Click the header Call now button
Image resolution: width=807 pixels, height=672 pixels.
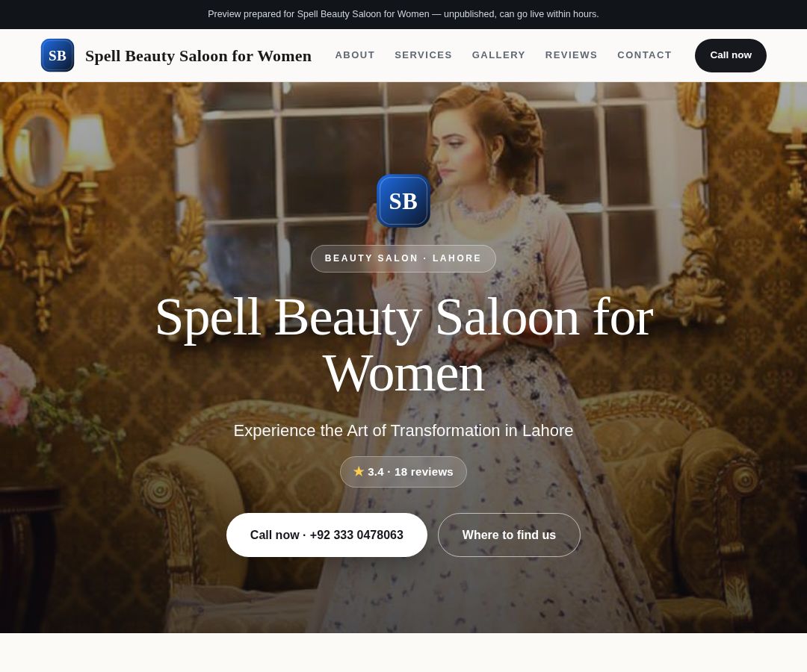coord(730,55)
